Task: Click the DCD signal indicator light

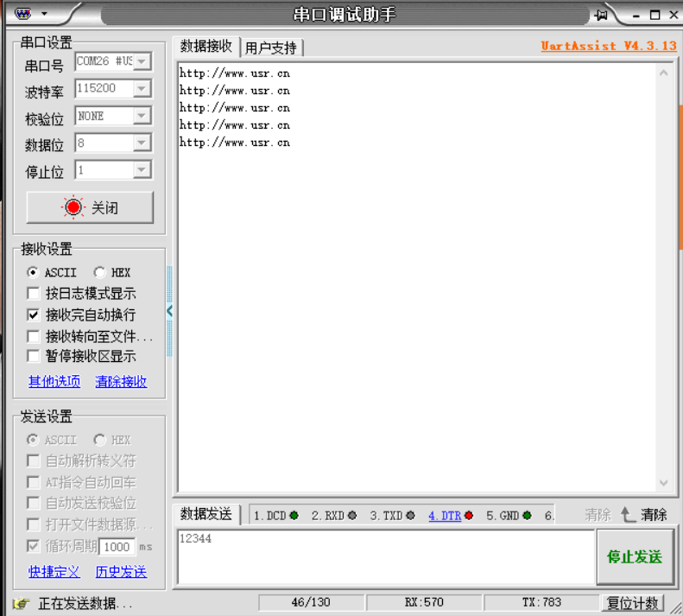Action: click(294, 516)
